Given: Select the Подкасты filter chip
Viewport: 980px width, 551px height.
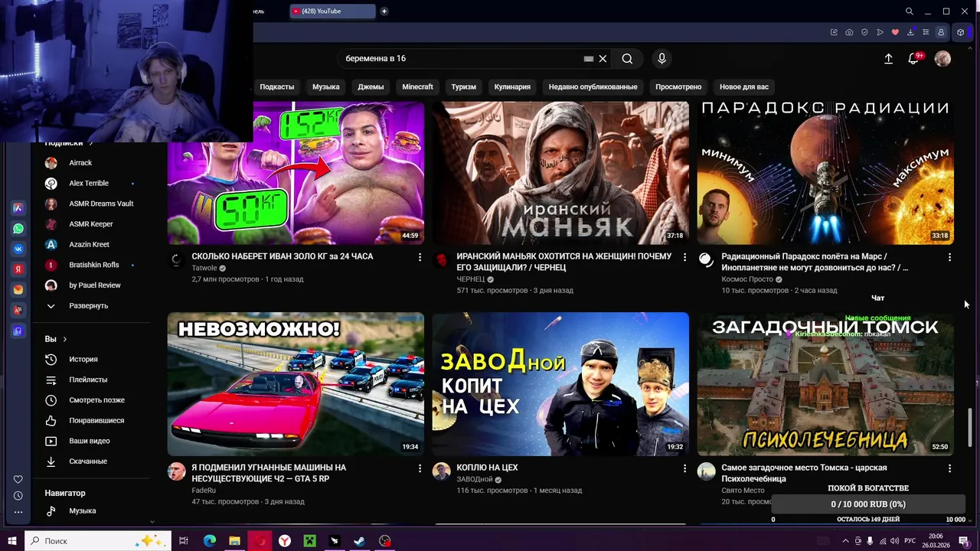Looking at the screenshot, I should click(x=276, y=86).
